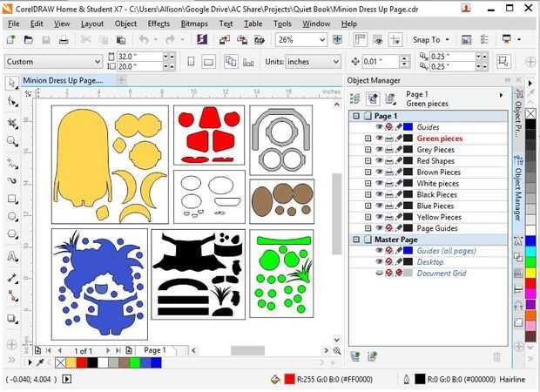
Task: Select the Crop tool
Action: click(12, 124)
